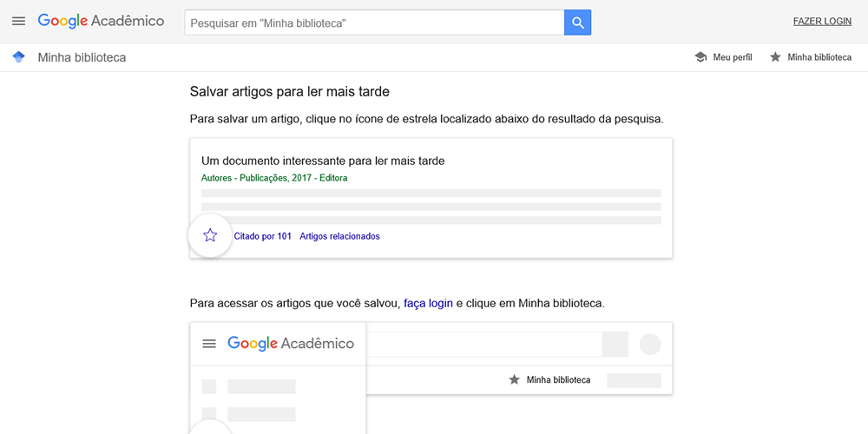Click Google Acadêmico logo in the illustration panel
The height and width of the screenshot is (434, 868).
(x=291, y=343)
